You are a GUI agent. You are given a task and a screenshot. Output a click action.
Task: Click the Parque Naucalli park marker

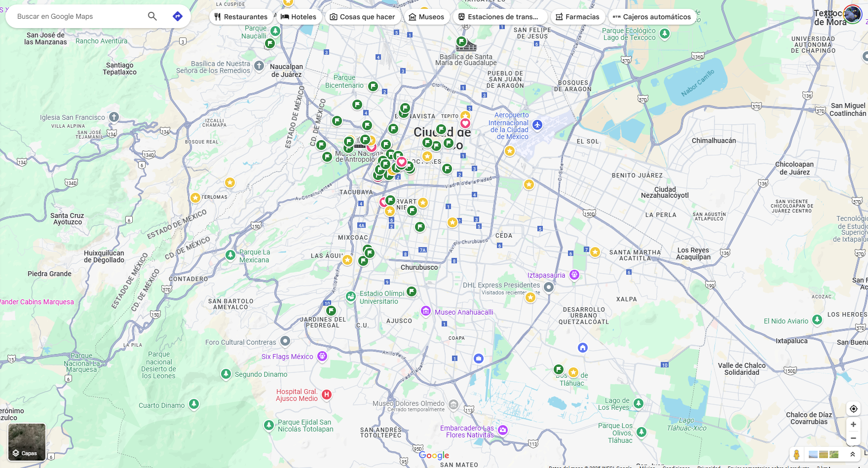coord(275,31)
